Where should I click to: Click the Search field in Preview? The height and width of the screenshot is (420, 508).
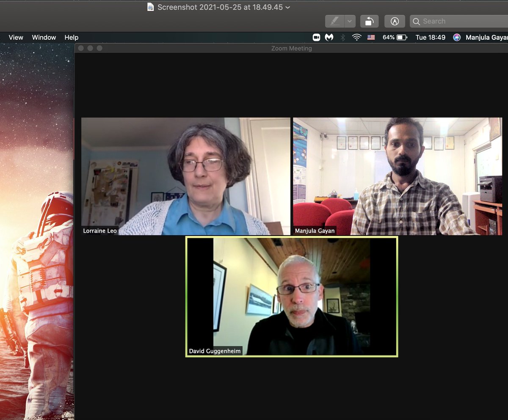click(459, 21)
